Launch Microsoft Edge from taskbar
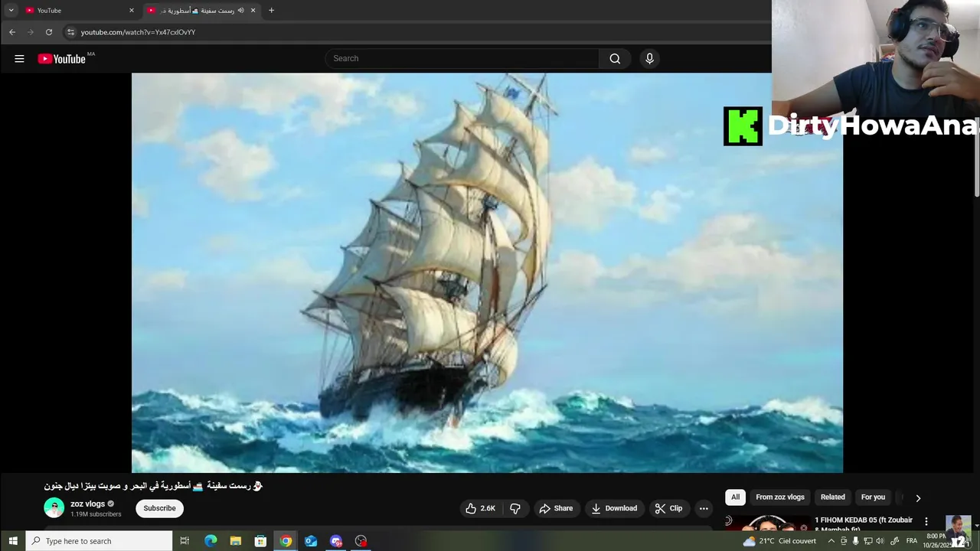This screenshot has width=980, height=551. (x=211, y=541)
